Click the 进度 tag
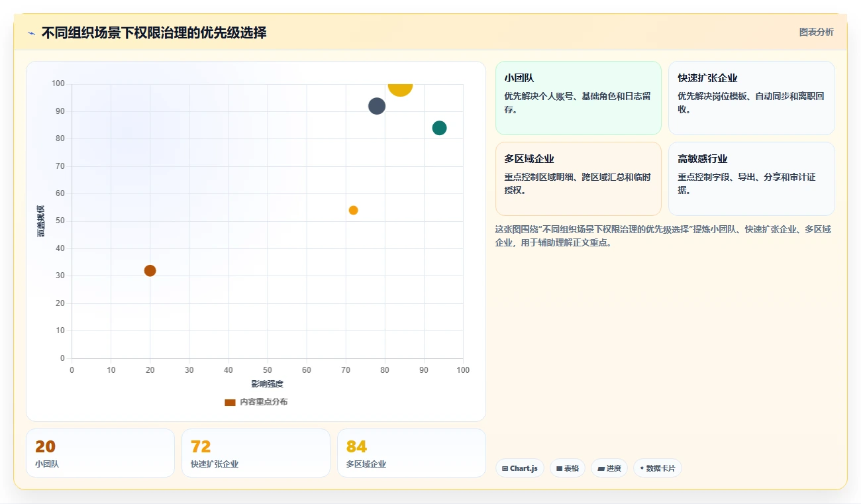This screenshot has height=504, width=861. click(x=609, y=468)
